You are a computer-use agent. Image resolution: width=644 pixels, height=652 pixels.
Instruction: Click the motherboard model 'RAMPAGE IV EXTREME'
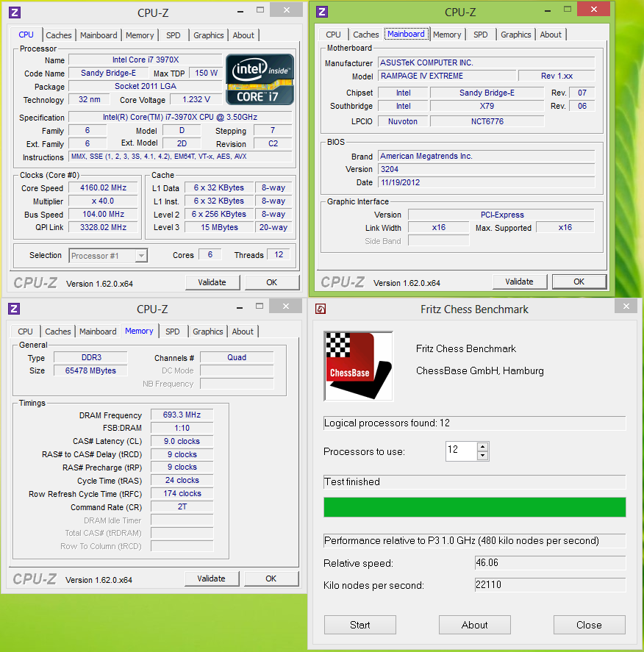447,76
